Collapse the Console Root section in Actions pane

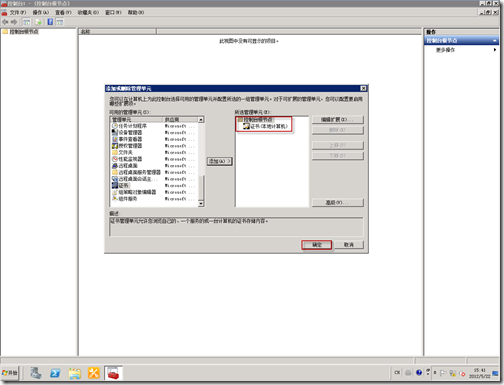pos(495,40)
